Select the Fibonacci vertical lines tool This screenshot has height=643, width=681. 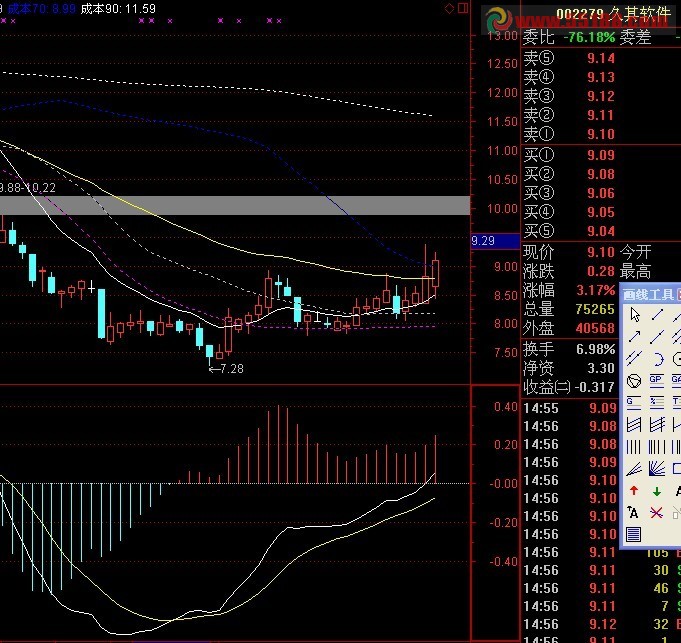pyautogui.click(x=656, y=447)
